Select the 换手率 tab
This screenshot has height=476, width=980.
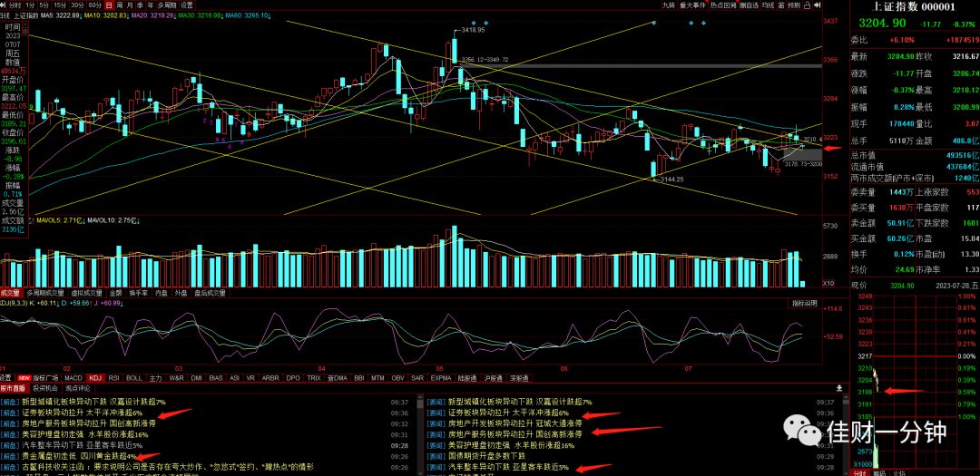tap(138, 292)
